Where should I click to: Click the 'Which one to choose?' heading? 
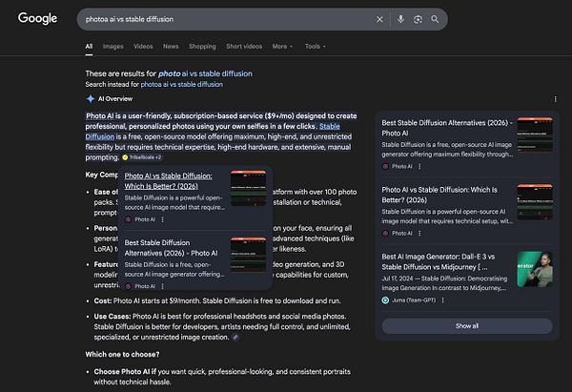(122, 355)
